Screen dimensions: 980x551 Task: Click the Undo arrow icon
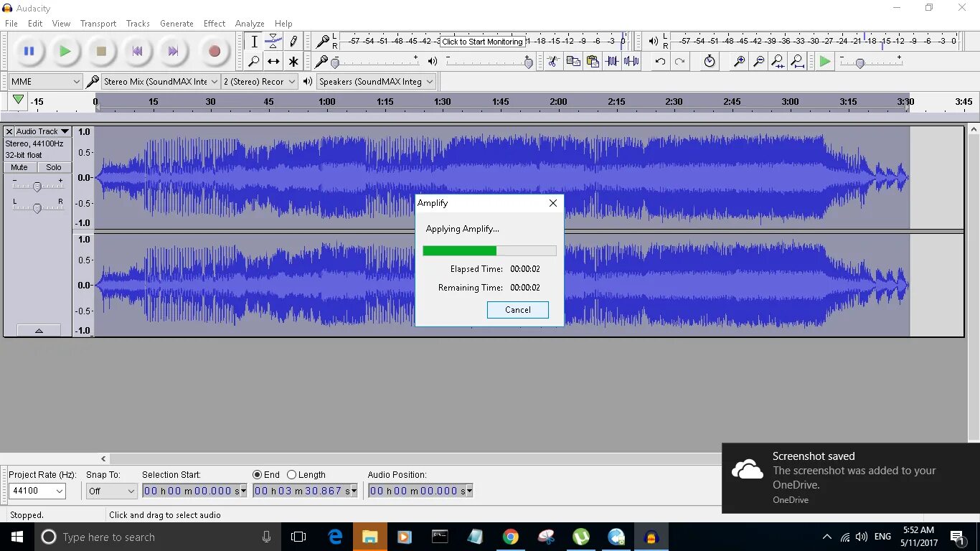660,62
